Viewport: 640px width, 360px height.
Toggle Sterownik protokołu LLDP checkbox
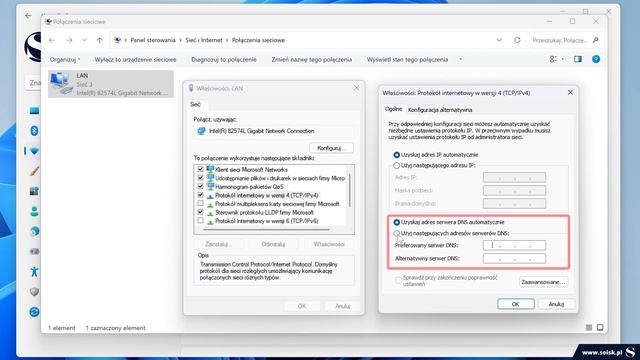(x=200, y=212)
